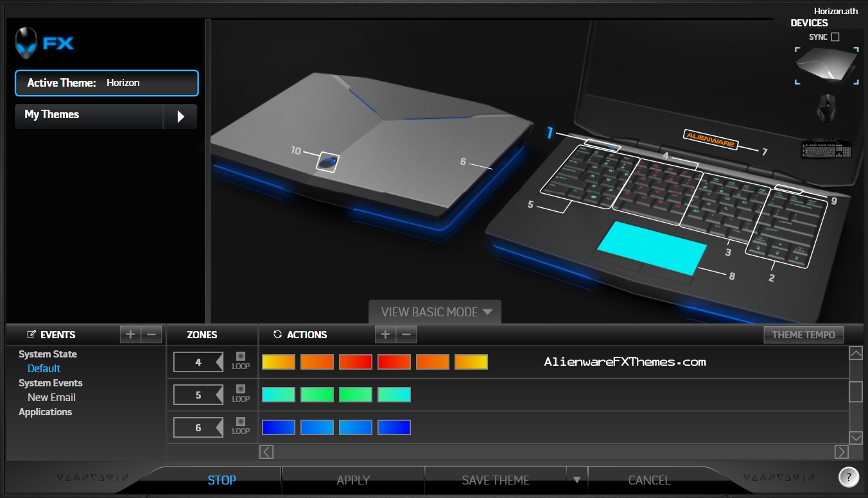This screenshot has width=868, height=498.
Task: Select zone 4's first yellow-orange swatch
Action: coord(279,362)
